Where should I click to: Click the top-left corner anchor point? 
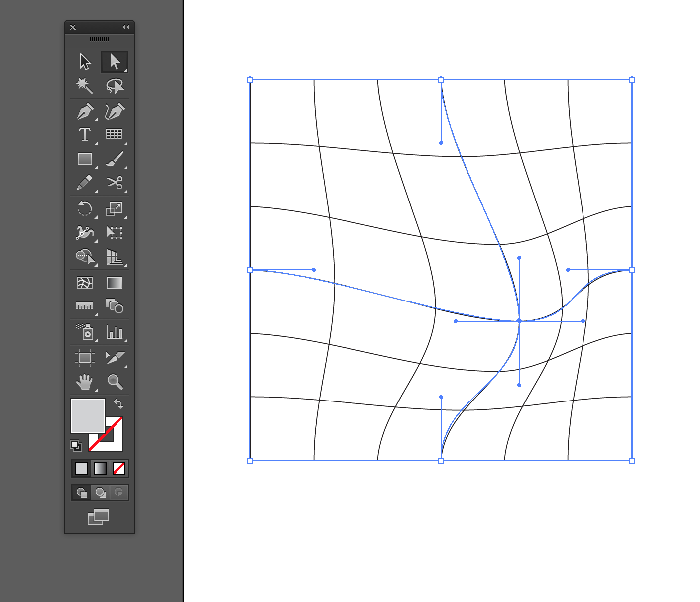coord(250,80)
